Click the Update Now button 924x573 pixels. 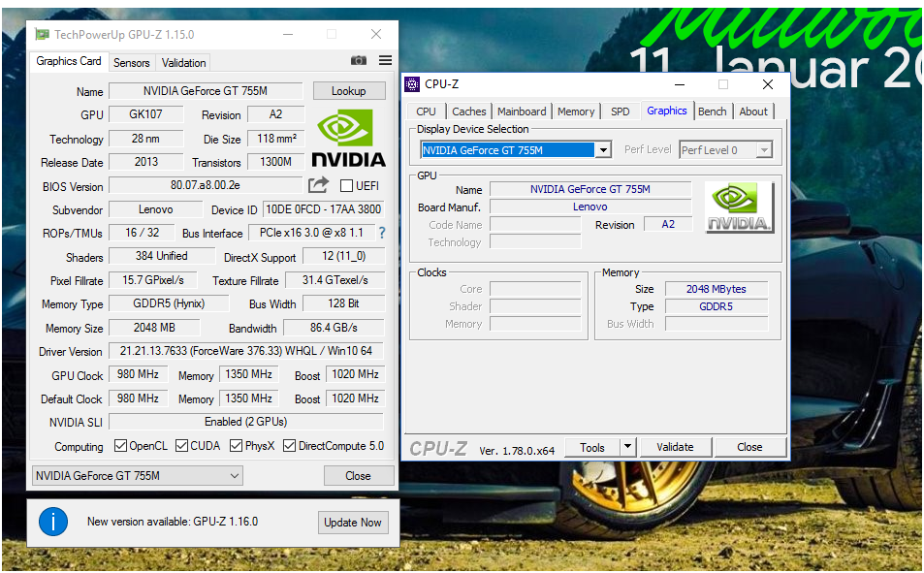pyautogui.click(x=353, y=523)
